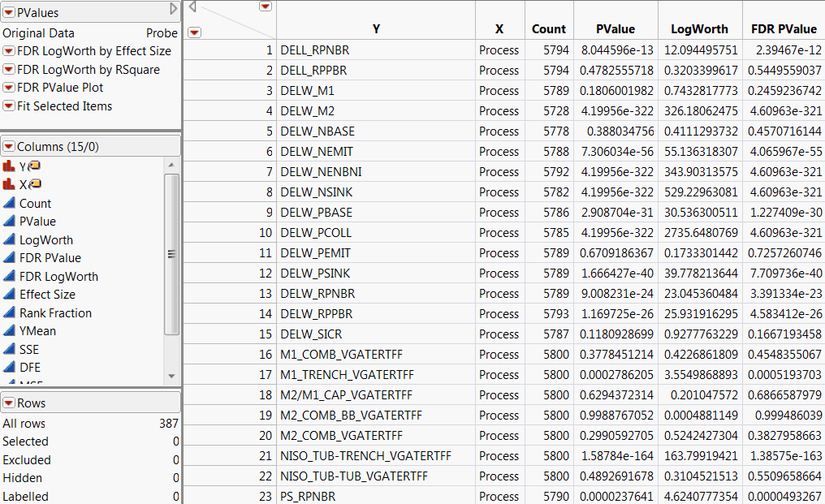Toggle the data grid panel disclosure triangle
825x504 pixels.
coord(192,6)
